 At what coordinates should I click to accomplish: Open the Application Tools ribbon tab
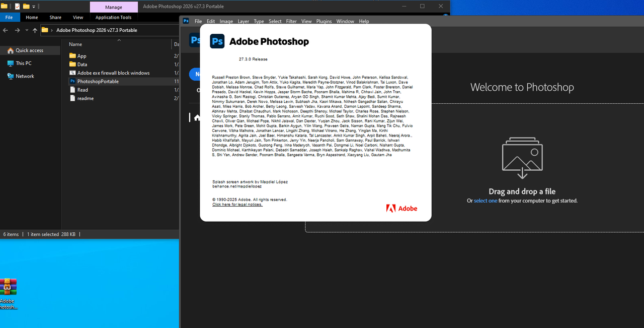[x=114, y=17]
